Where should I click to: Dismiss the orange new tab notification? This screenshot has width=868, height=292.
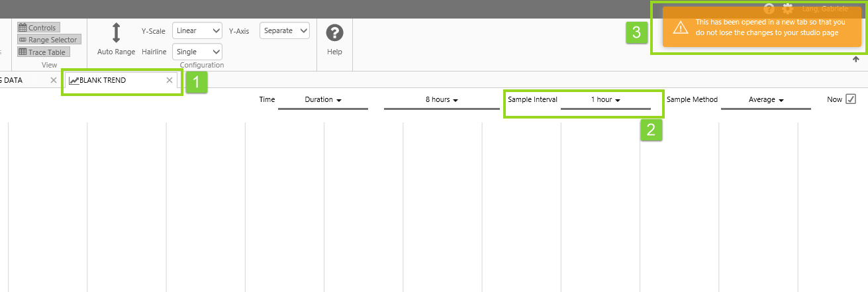pos(761,27)
